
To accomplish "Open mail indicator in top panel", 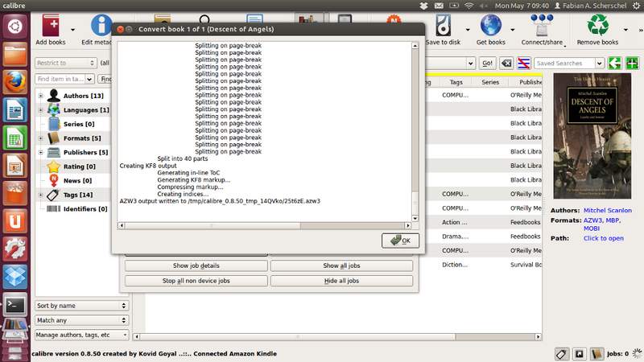I will tap(439, 6).
